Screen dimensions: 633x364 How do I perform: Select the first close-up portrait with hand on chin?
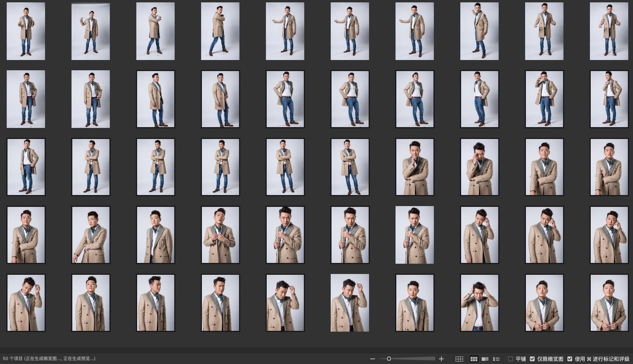414,167
